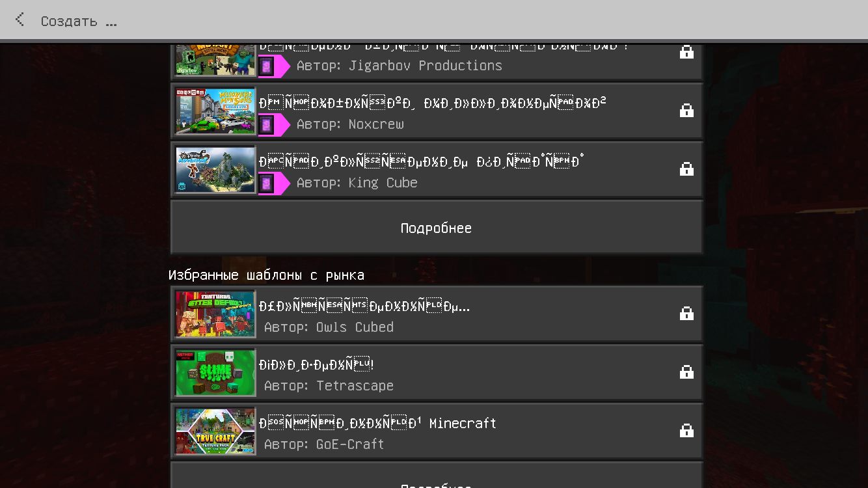
Task: Click the Подробнее button above Избранные шаблоны
Action: [x=437, y=227]
